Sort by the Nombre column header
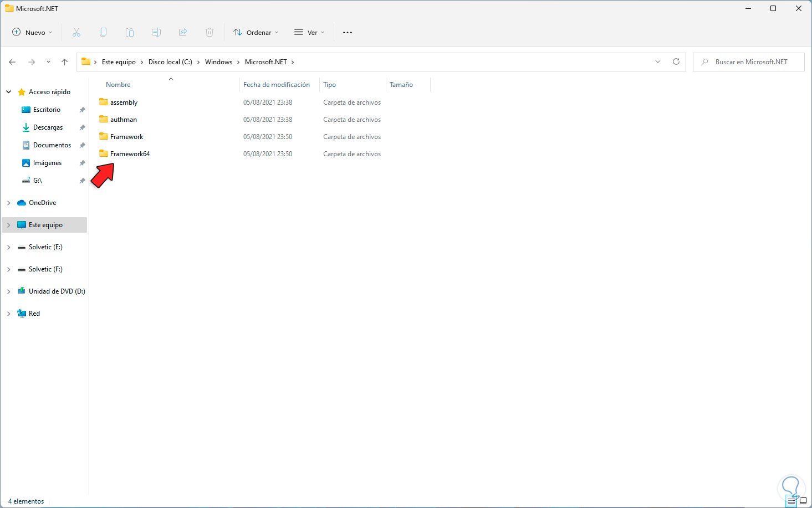Viewport: 812px width, 508px height. pos(118,85)
